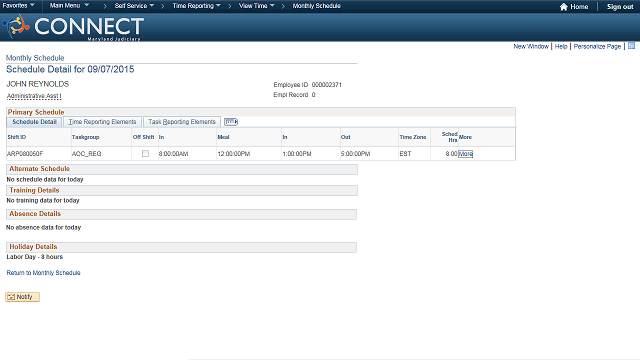Click the Shift ID value ARP080050F
This screenshot has width=640, height=360.
(x=25, y=154)
